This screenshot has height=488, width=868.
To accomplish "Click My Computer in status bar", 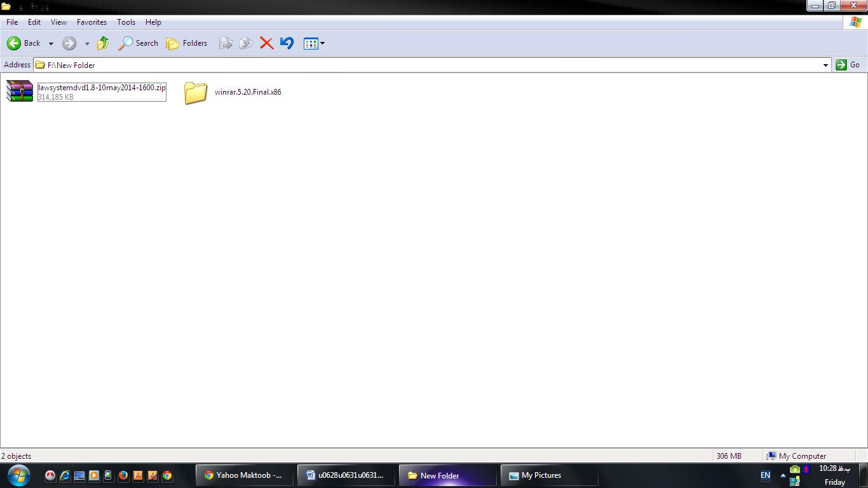I will [x=796, y=456].
